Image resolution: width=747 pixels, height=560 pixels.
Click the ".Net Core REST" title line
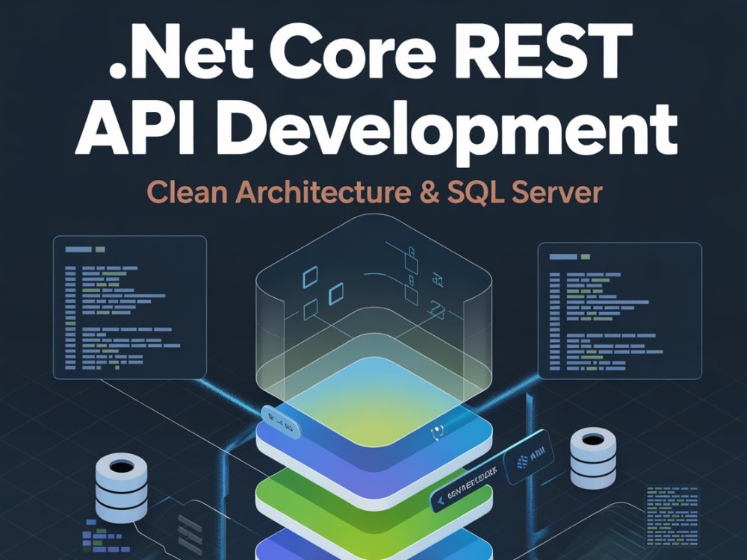pyautogui.click(x=371, y=51)
